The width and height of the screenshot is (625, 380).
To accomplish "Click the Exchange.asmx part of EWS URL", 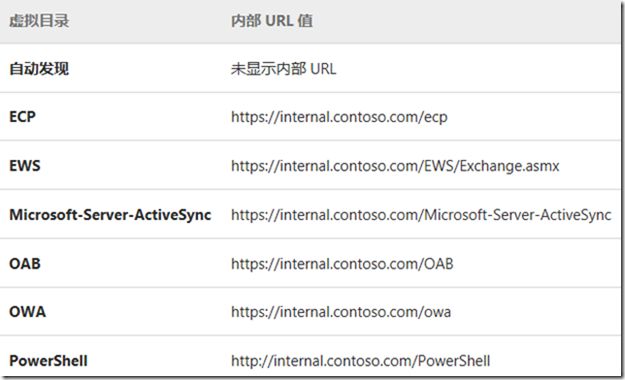I will coord(509,166).
